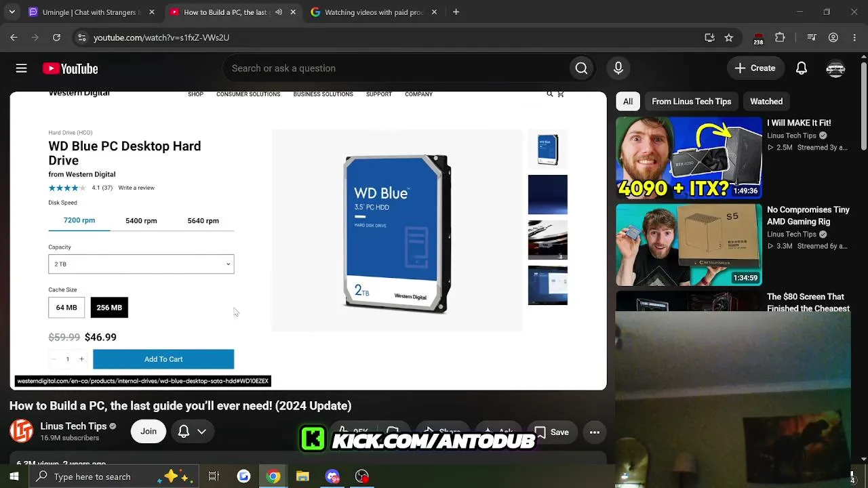Open more actions ellipsis under the video
This screenshot has width=868, height=488.
click(x=595, y=432)
